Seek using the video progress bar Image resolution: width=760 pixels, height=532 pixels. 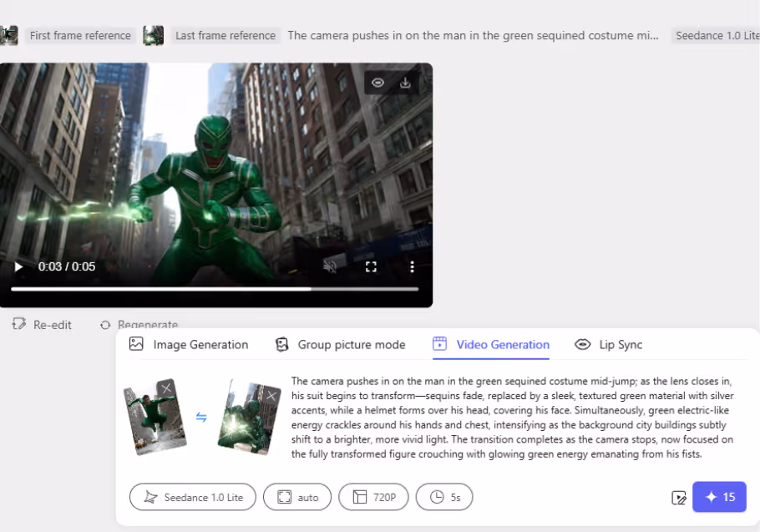217,290
